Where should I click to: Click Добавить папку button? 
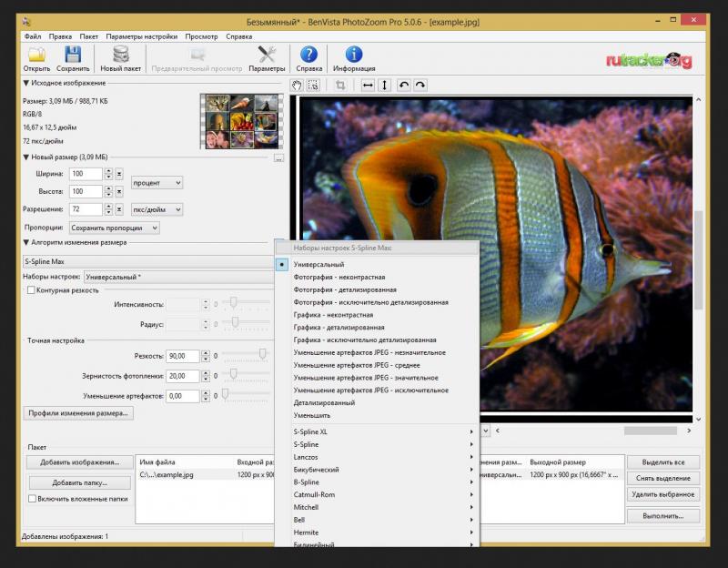point(79,482)
